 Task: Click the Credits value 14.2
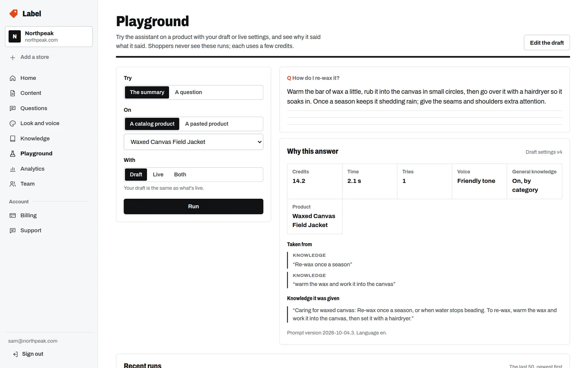(299, 181)
